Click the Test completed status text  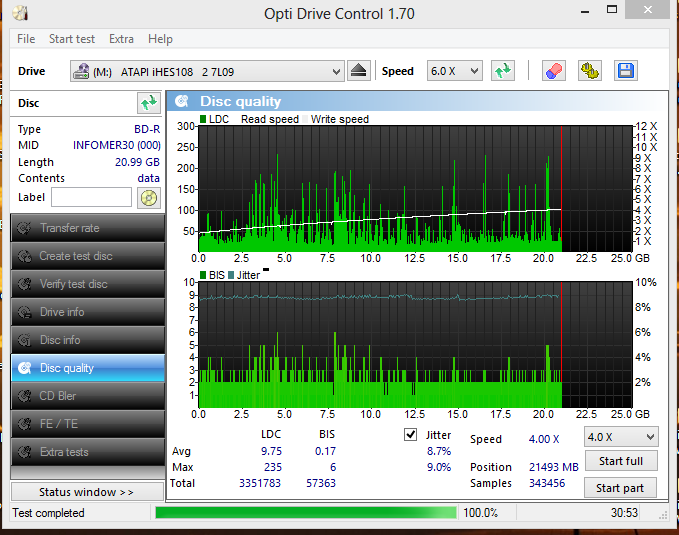[48, 513]
